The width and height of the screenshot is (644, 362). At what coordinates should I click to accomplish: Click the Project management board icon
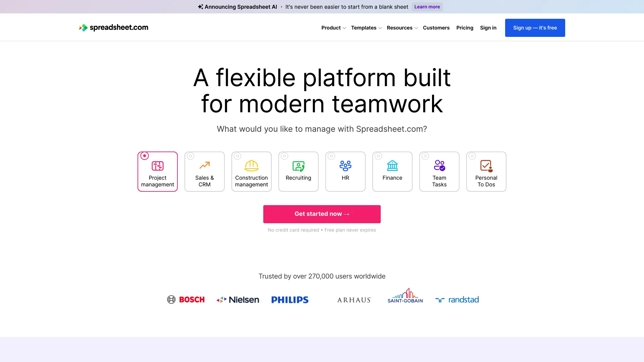(158, 166)
